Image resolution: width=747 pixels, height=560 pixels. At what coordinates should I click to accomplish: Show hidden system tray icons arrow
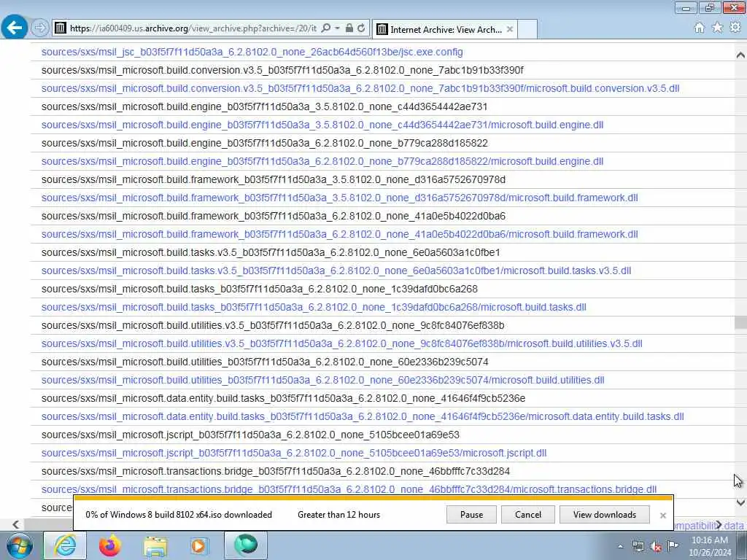point(620,547)
